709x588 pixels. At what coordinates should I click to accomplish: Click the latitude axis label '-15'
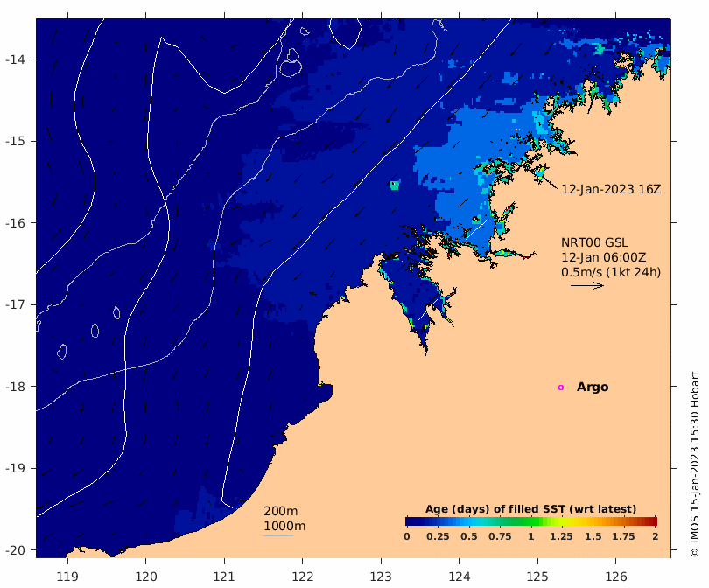point(15,141)
